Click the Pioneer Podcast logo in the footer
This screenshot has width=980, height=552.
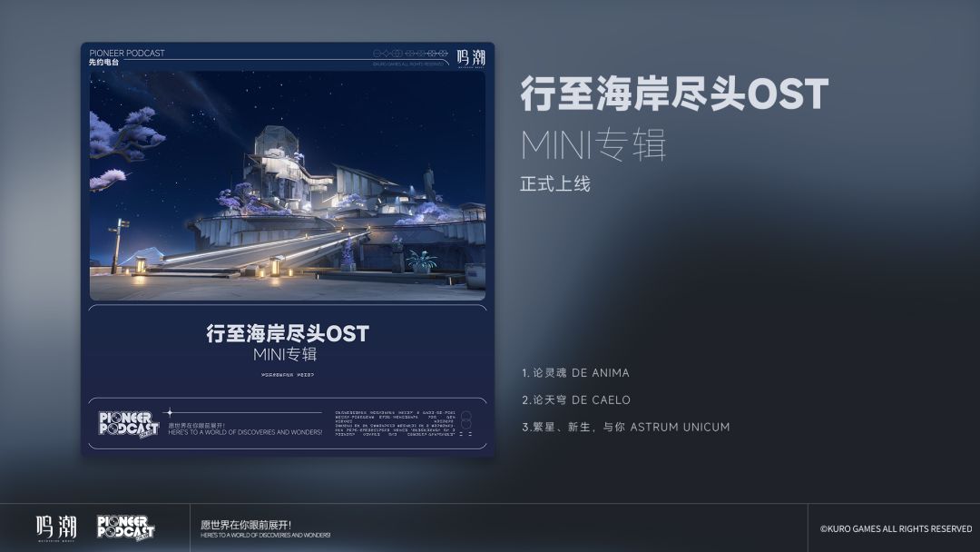pos(125,527)
